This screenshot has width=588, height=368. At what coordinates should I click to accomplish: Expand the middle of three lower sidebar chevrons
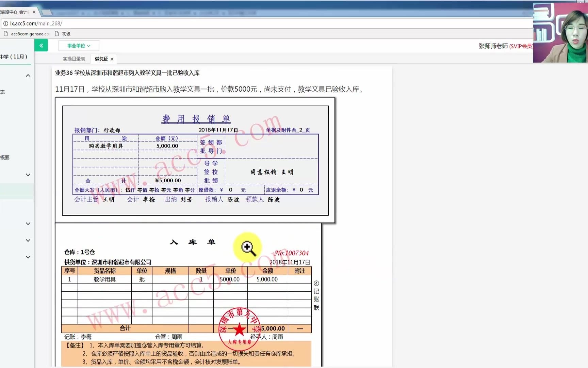pos(28,241)
